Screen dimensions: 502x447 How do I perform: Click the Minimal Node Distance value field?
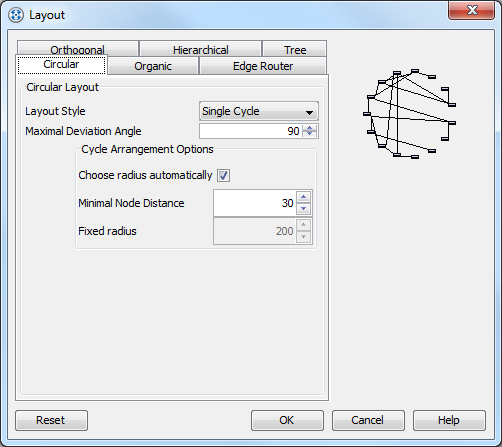255,203
